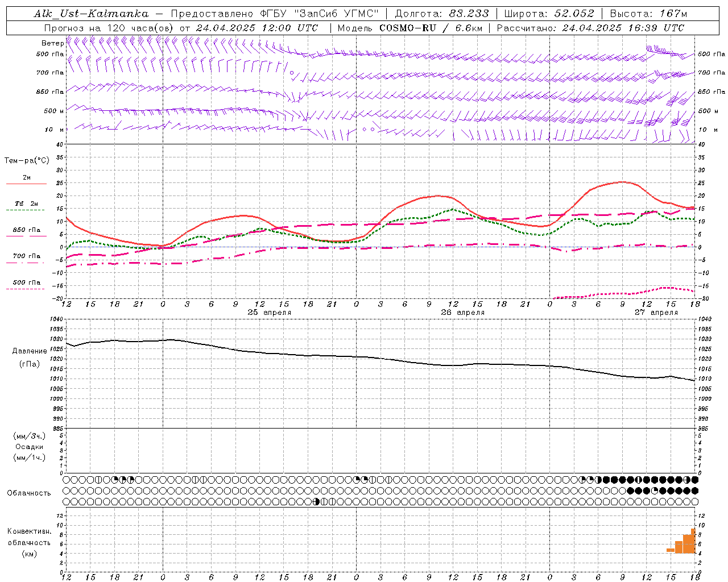728x582 pixels.
Task: Click the 2м temperature legend entry
Action: (27, 178)
